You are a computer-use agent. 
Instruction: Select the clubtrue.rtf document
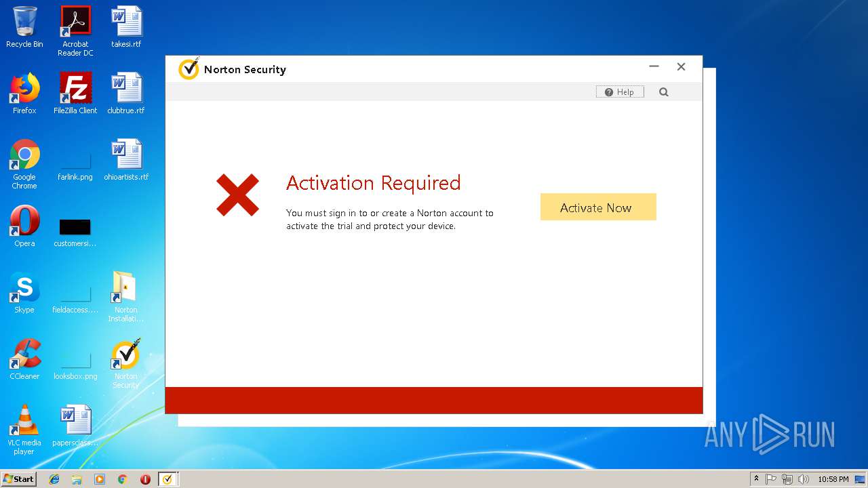[126, 94]
